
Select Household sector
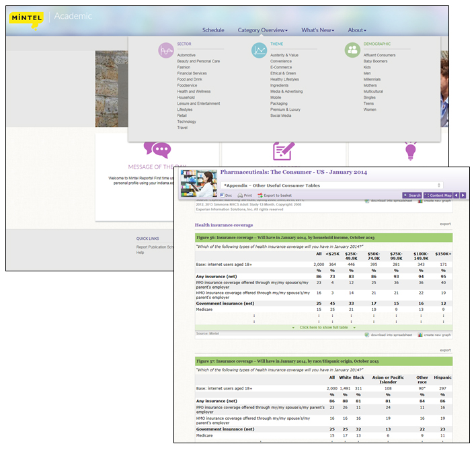click(x=186, y=97)
